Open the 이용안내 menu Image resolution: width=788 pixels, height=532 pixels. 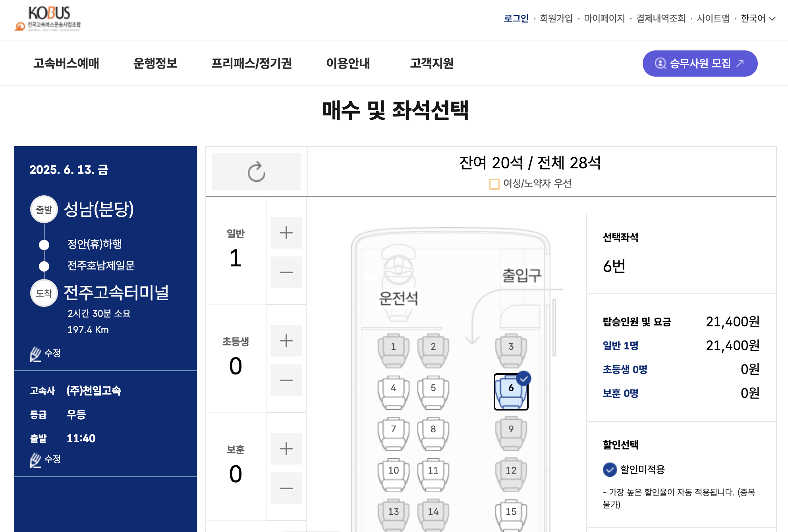[348, 63]
